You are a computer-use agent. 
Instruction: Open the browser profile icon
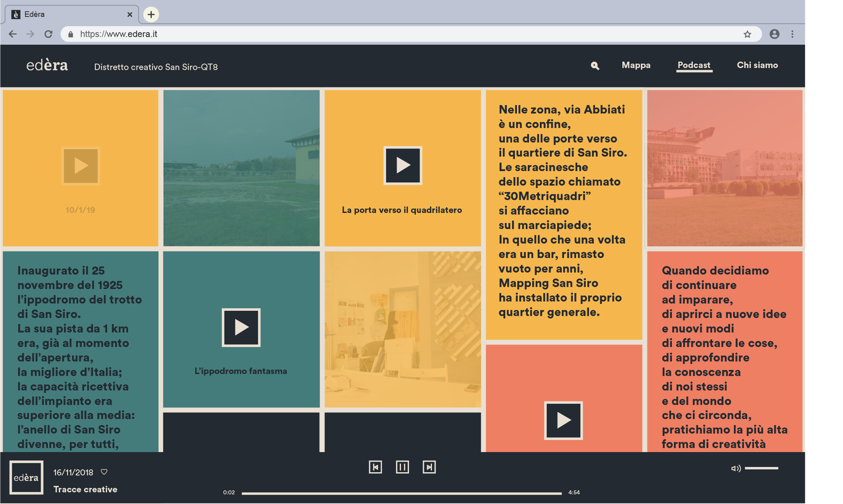click(774, 34)
